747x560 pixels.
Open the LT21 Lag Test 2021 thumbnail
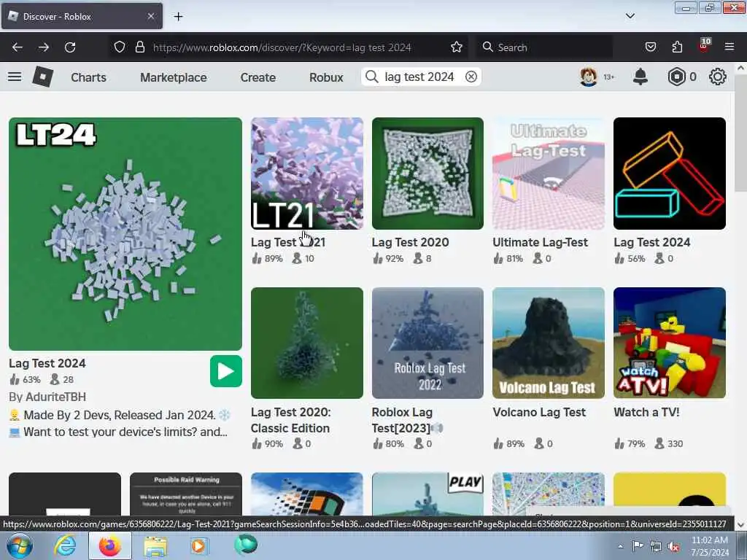tap(307, 174)
